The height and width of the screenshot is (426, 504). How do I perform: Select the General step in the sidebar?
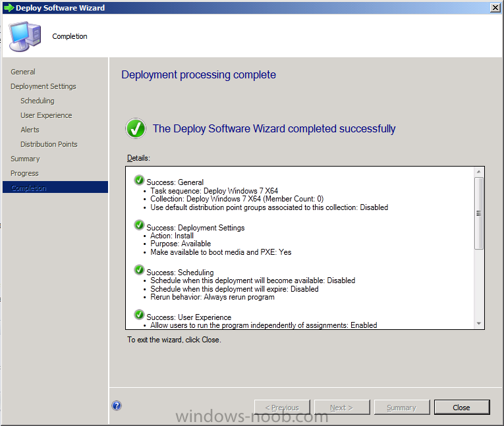point(23,72)
